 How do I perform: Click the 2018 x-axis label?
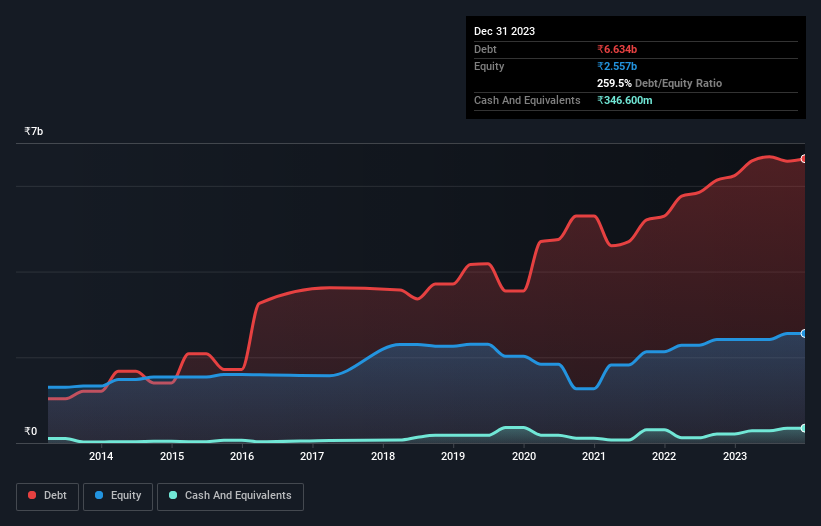[383, 456]
